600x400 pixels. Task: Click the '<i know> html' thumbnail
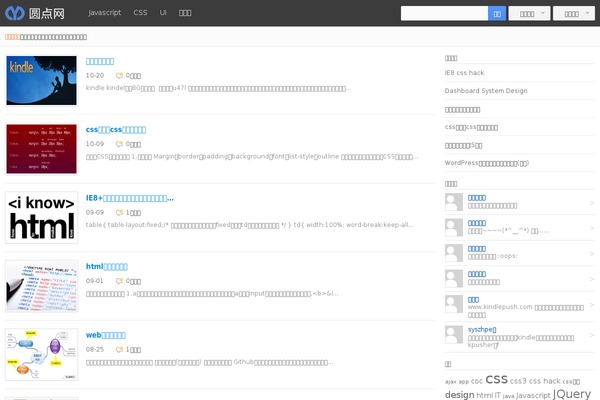pyautogui.click(x=41, y=217)
